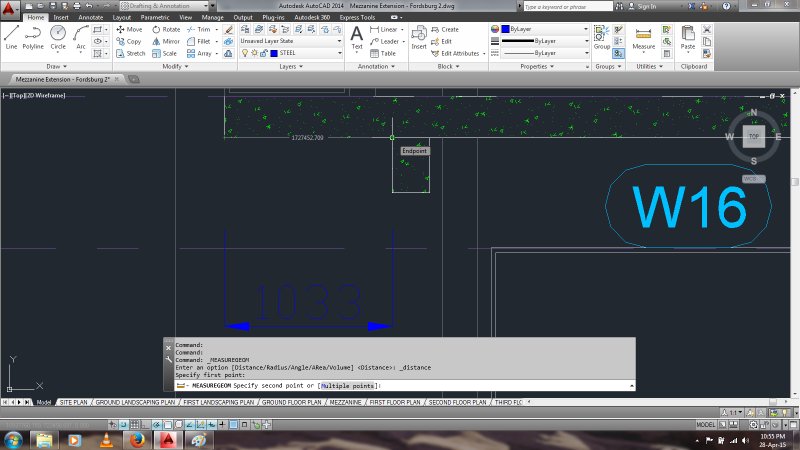The image size is (800, 450).
Task: Open the Measure tool in Utilities
Action: (644, 36)
